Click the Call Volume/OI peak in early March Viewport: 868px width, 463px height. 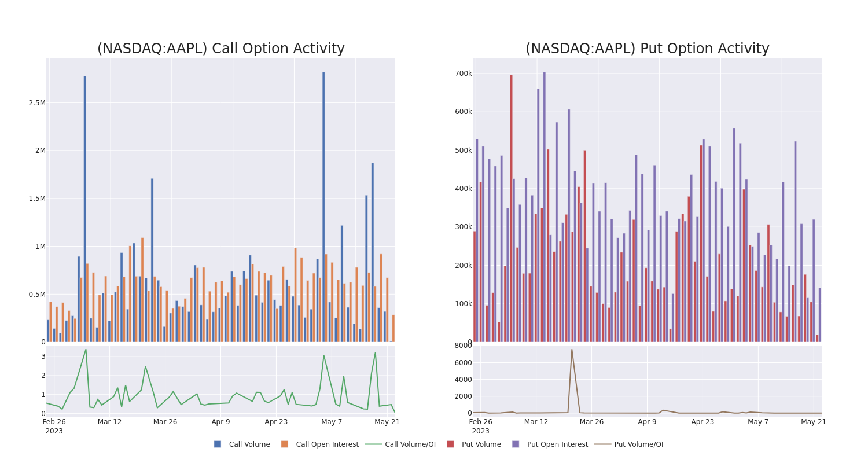pos(86,350)
